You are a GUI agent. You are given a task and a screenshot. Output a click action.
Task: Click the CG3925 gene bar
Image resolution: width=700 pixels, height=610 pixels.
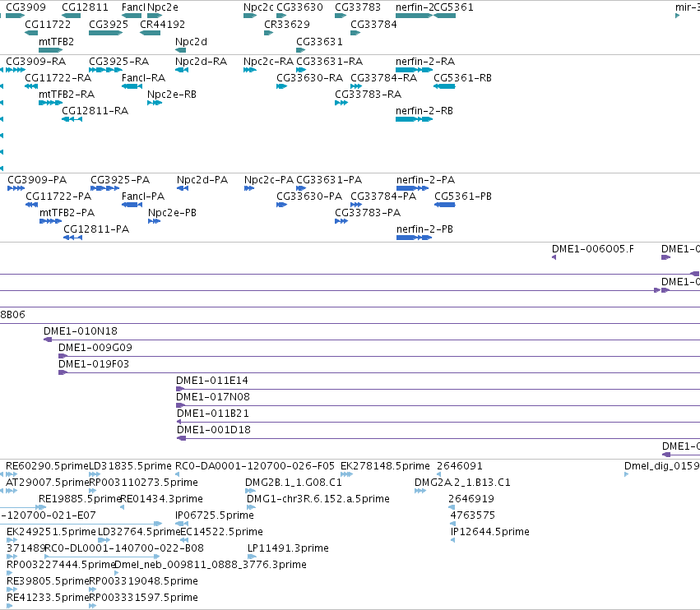pos(106,33)
